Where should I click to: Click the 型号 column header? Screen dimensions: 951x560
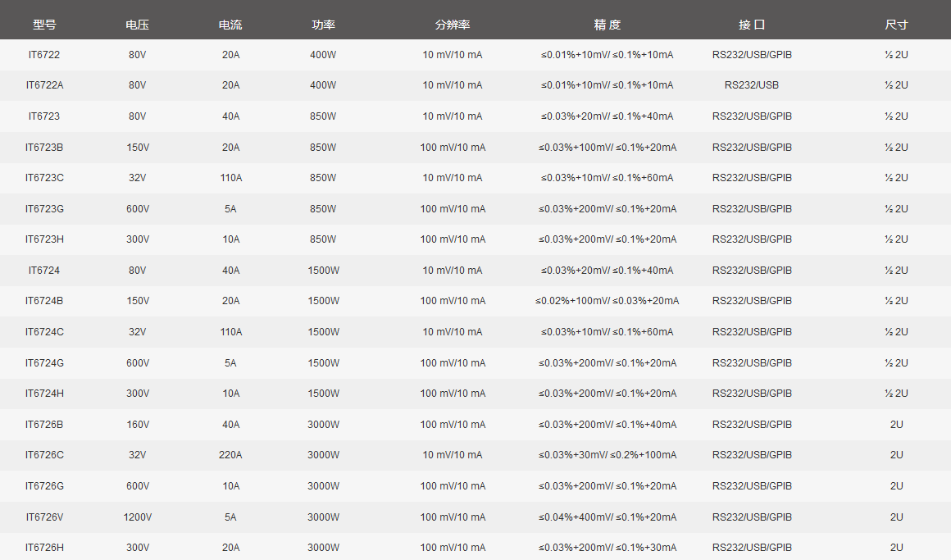pos(44,25)
